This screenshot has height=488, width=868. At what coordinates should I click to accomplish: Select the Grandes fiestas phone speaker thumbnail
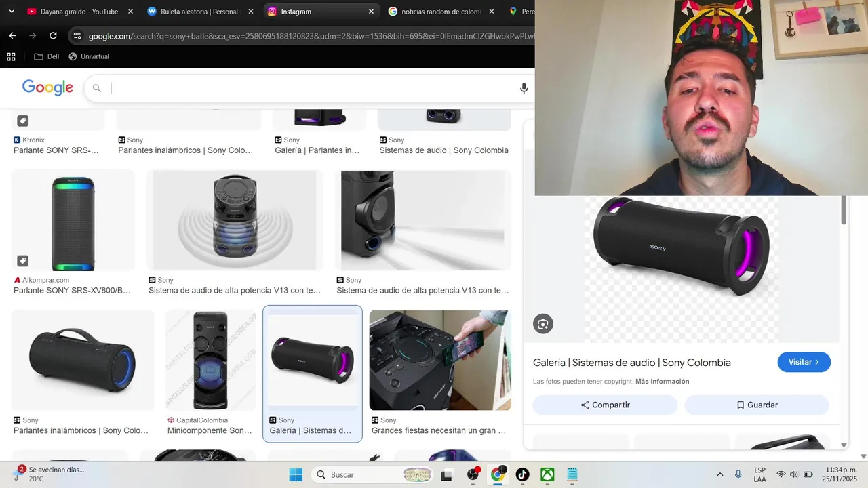[439, 360]
